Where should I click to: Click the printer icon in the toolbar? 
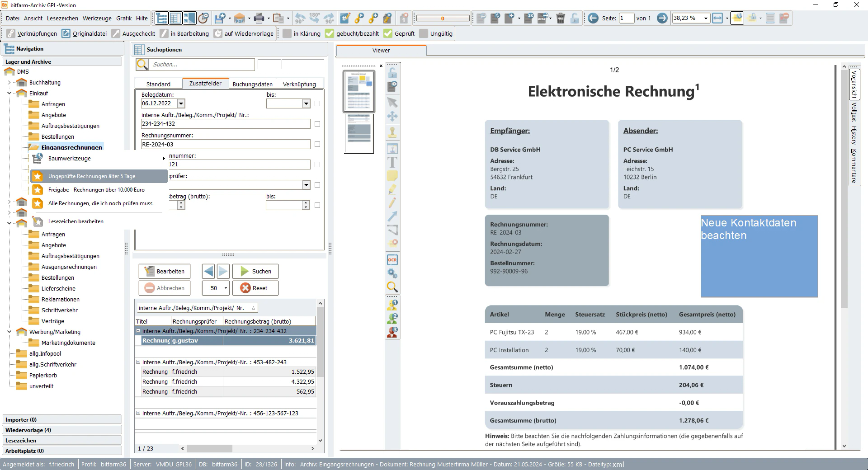click(x=259, y=19)
